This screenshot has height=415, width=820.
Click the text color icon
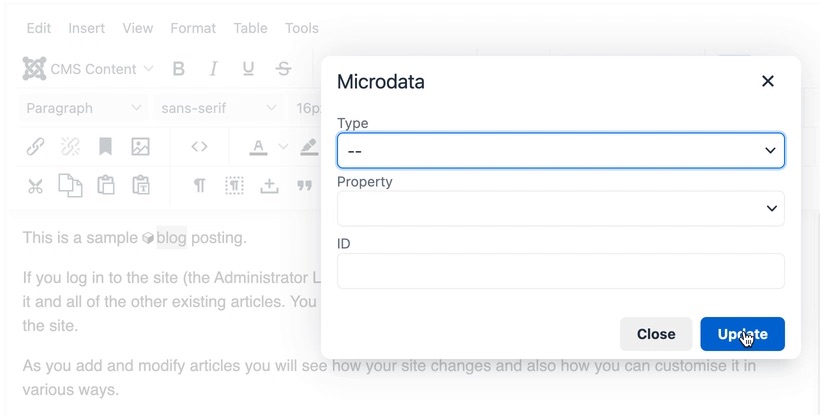(x=258, y=147)
